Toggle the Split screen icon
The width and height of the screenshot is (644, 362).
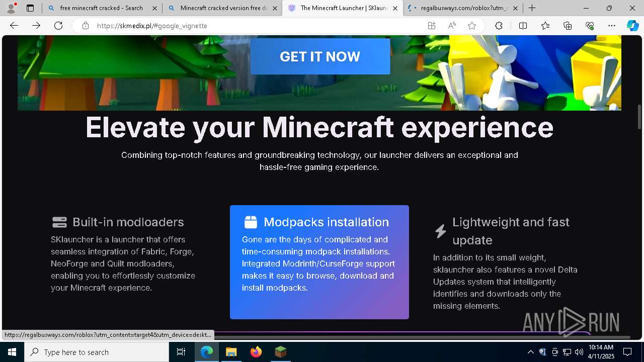tap(523, 26)
